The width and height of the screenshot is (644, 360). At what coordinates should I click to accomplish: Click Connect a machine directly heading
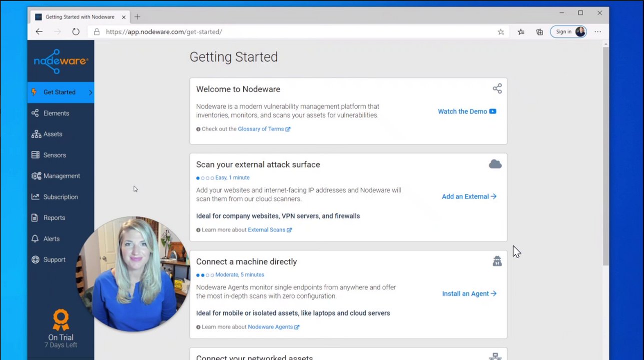click(x=246, y=261)
